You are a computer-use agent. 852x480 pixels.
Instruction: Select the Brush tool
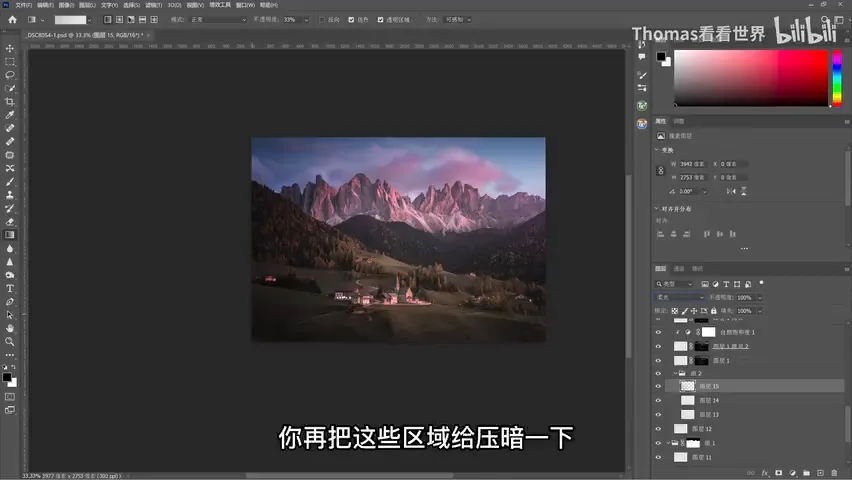[10, 182]
